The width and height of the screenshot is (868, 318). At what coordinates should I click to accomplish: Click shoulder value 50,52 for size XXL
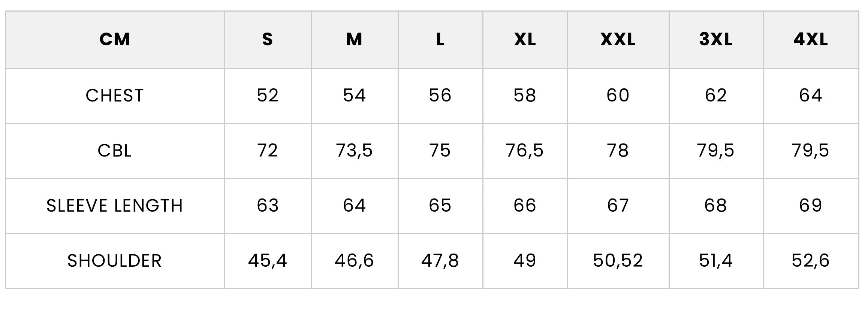[618, 261]
